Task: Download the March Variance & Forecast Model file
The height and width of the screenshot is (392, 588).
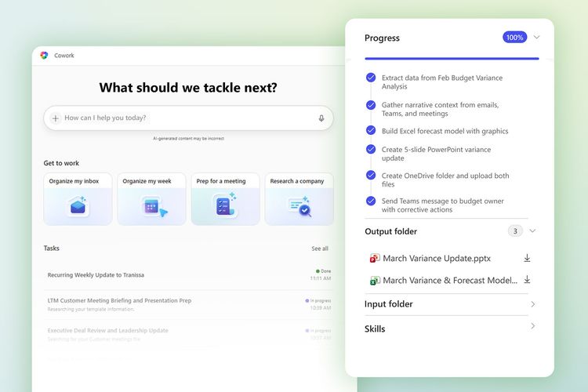Action: coord(528,280)
